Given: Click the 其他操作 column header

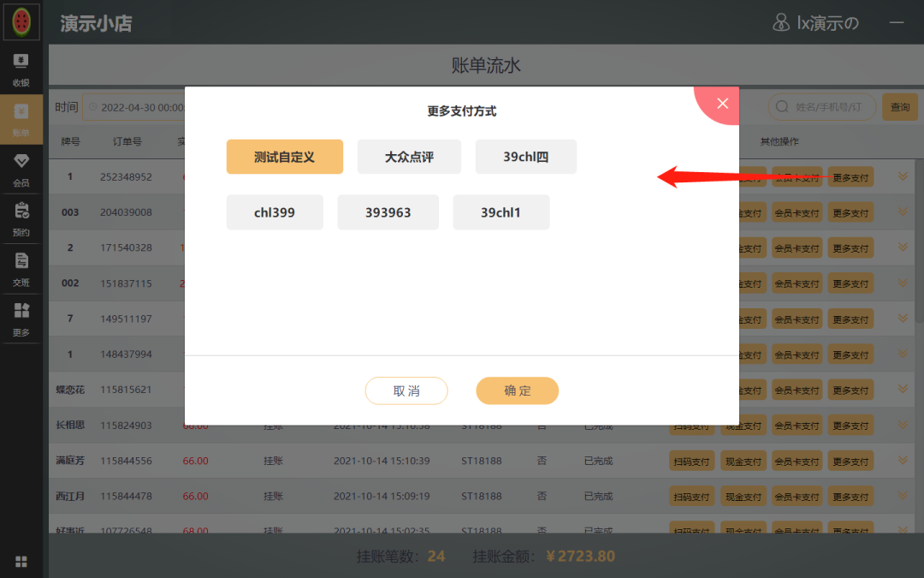Looking at the screenshot, I should click(779, 141).
